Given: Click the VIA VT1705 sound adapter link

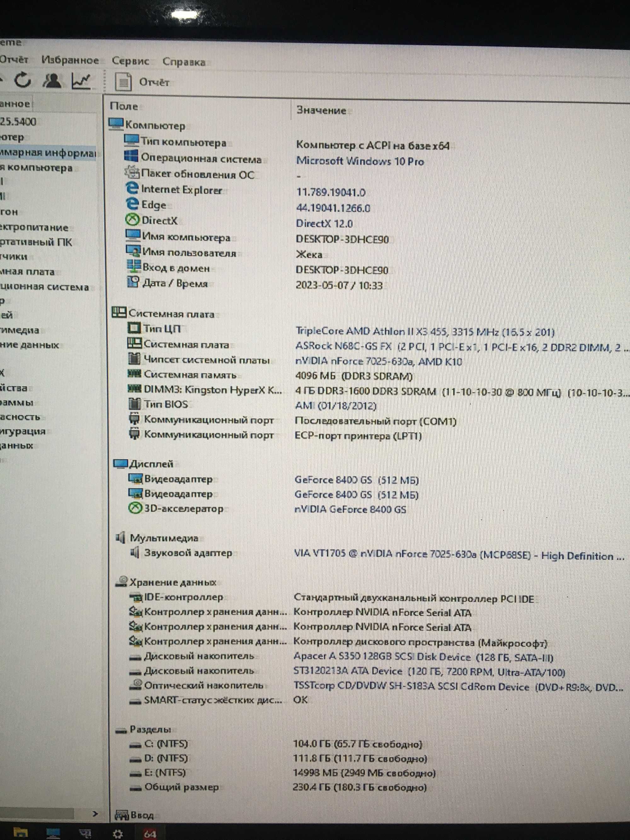Looking at the screenshot, I should [459, 555].
